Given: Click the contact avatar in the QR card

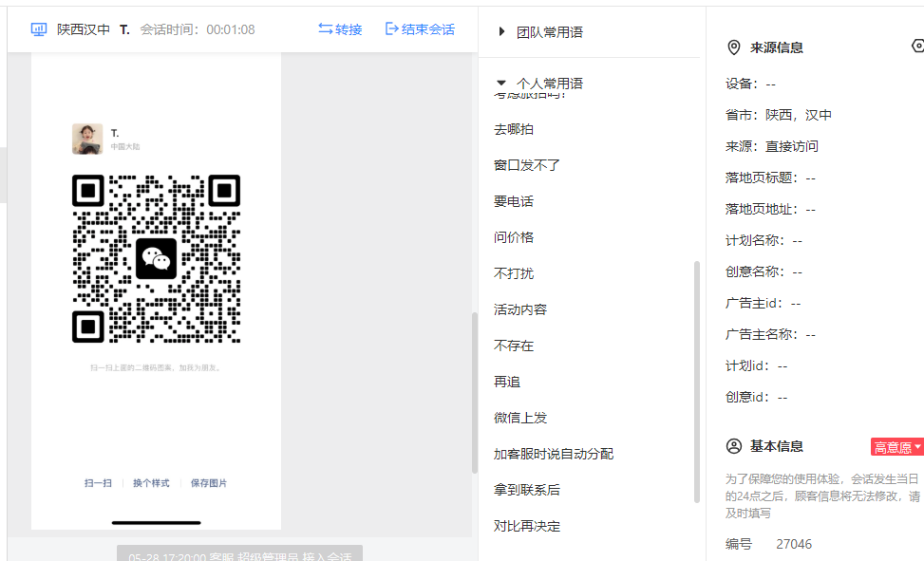Looking at the screenshot, I should [87, 140].
